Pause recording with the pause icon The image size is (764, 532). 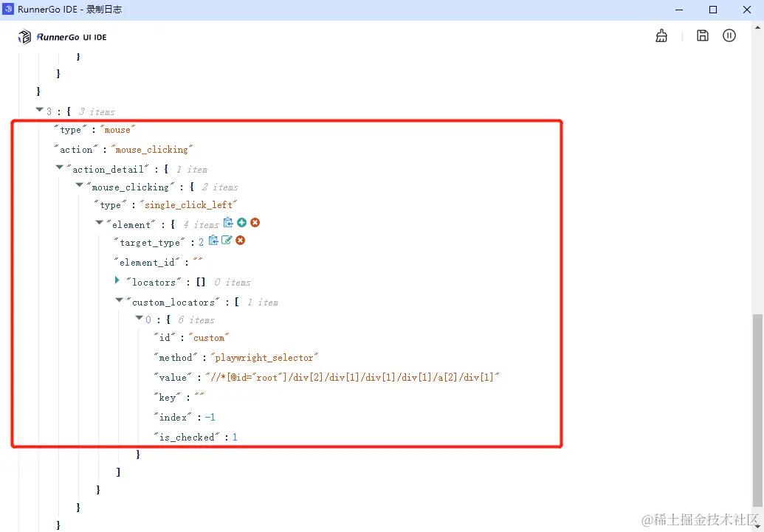tap(729, 35)
